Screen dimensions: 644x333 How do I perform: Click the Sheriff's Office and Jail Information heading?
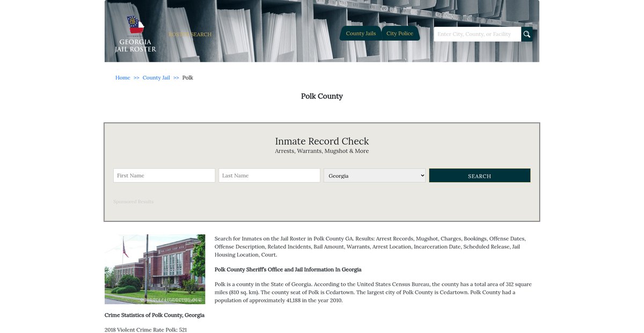coord(288,270)
